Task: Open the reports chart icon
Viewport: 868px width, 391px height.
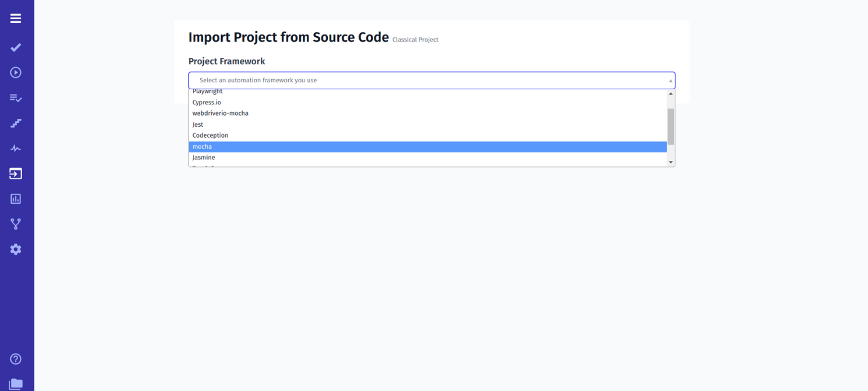Action: (15, 198)
